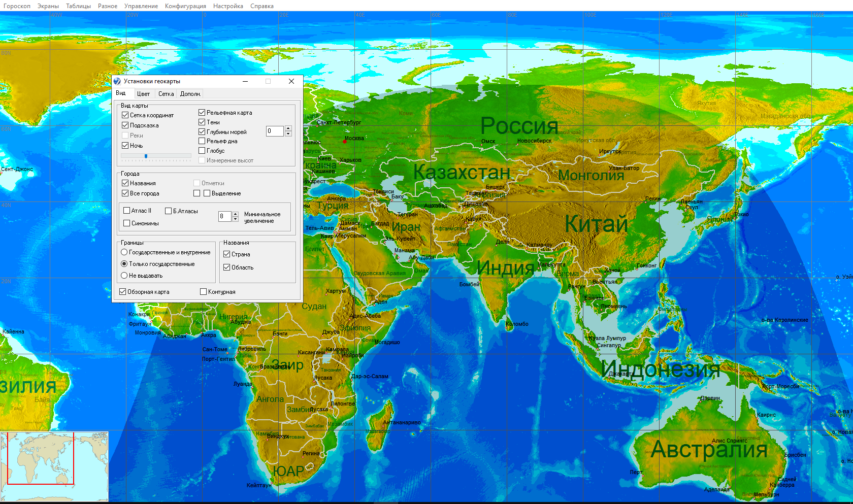
Task: Click the night brightness slider handle
Action: tap(146, 156)
